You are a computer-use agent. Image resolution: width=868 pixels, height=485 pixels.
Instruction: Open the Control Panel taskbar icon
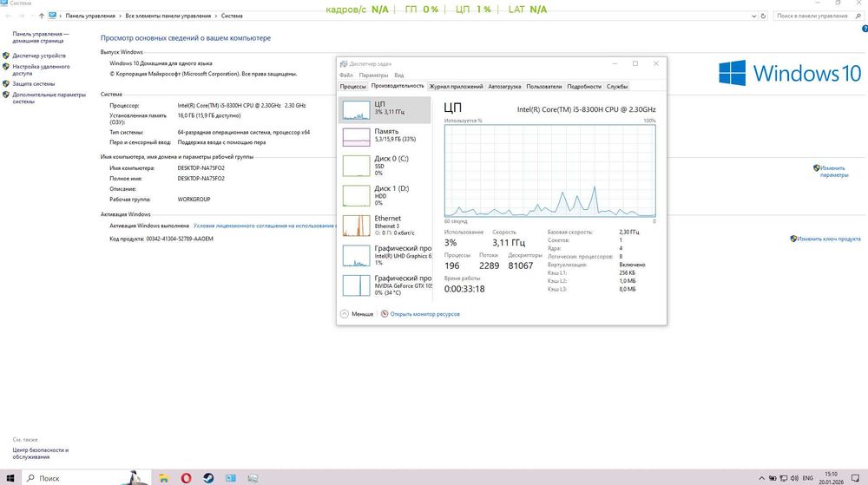coord(230,478)
